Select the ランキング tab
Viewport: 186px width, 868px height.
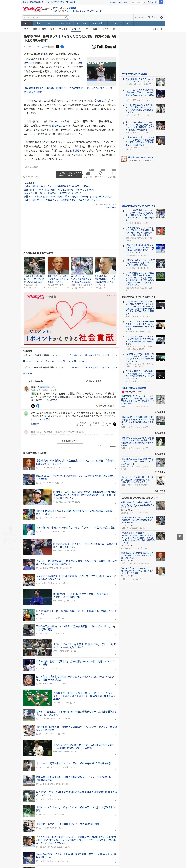pos(115,23)
